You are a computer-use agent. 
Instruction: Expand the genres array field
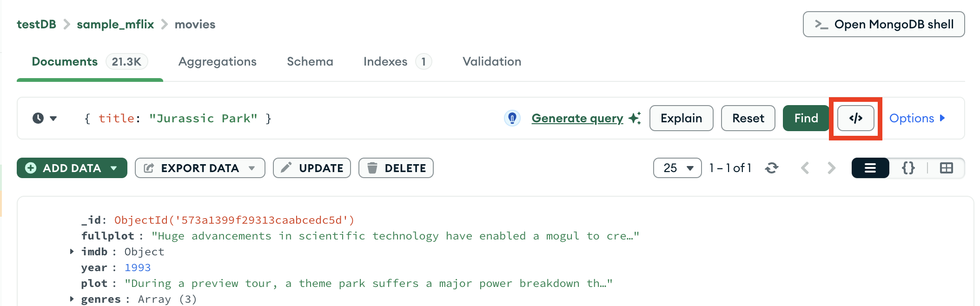coord(72,299)
